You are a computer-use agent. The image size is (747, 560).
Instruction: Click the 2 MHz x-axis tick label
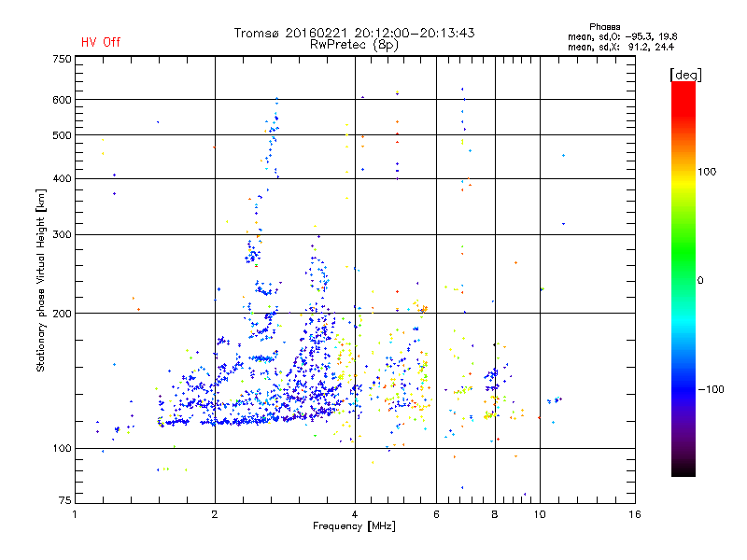pos(215,514)
